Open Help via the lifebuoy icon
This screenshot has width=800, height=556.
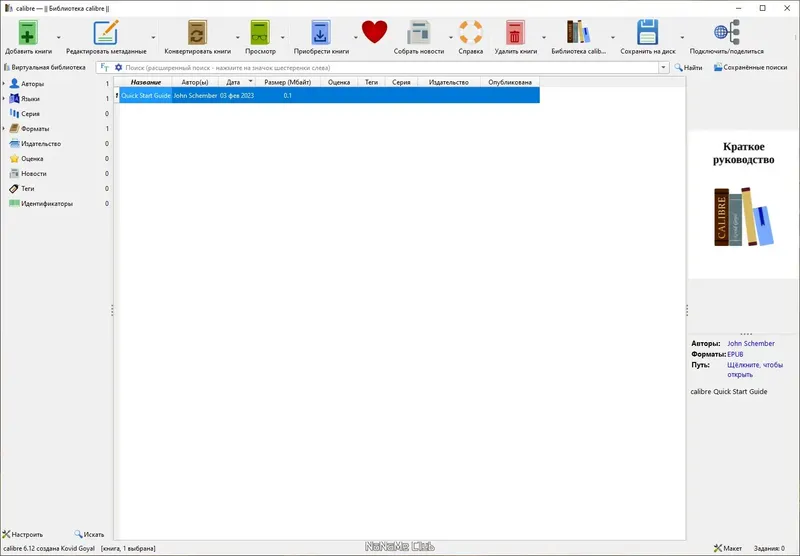coord(470,33)
